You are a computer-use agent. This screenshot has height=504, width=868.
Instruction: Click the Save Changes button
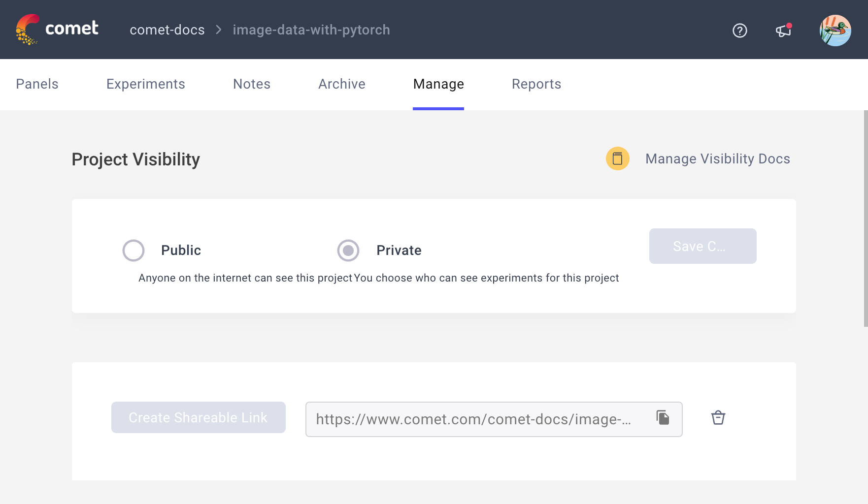[702, 246]
